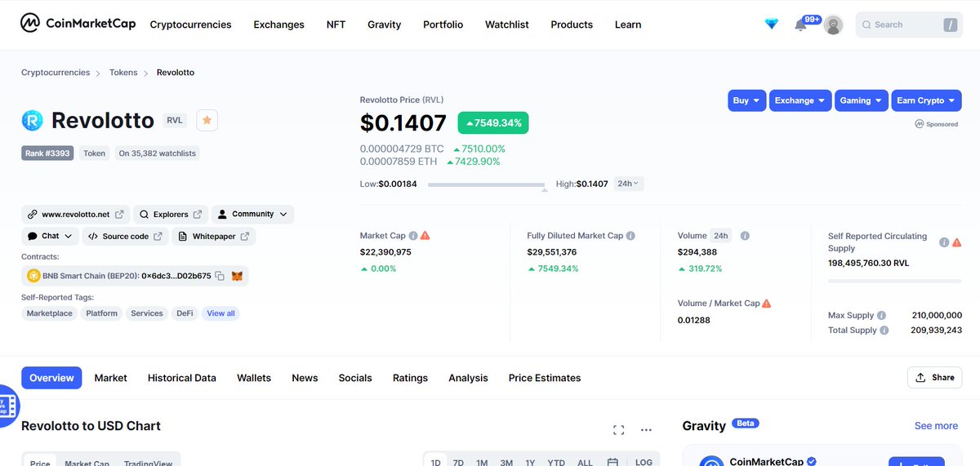Click the Market Cap warning triangle
Screen dimensions: 980x466
pos(425,236)
